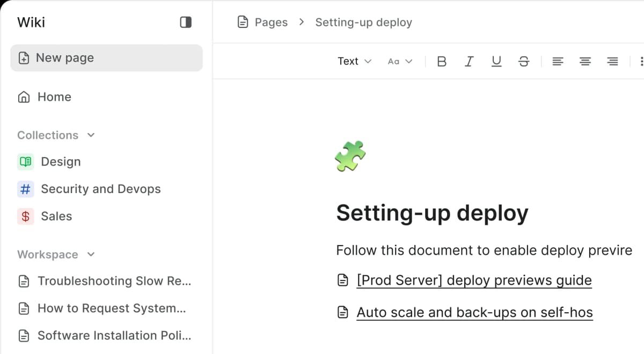This screenshot has height=354, width=644.
Task: Set text alignment to center
Action: coord(584,61)
